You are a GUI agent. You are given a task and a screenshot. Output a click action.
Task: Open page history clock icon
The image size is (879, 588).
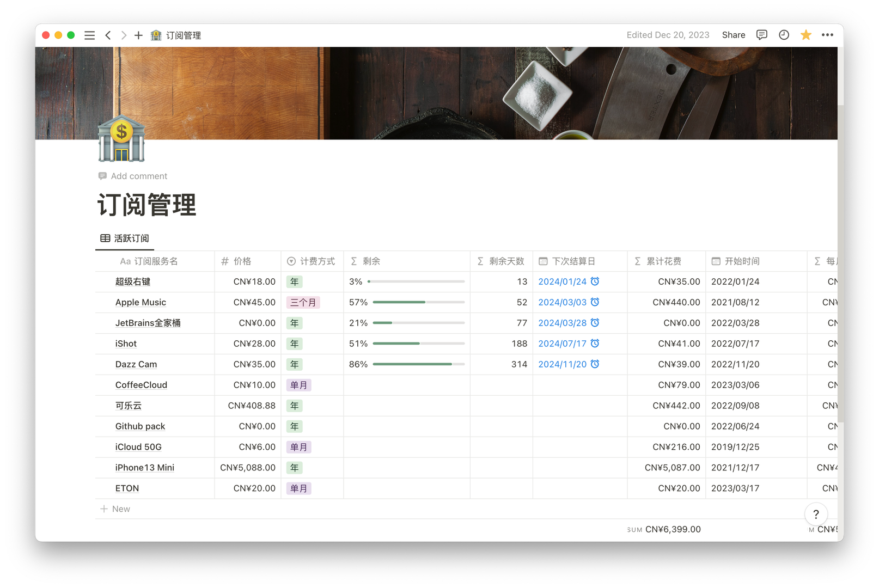pos(784,35)
